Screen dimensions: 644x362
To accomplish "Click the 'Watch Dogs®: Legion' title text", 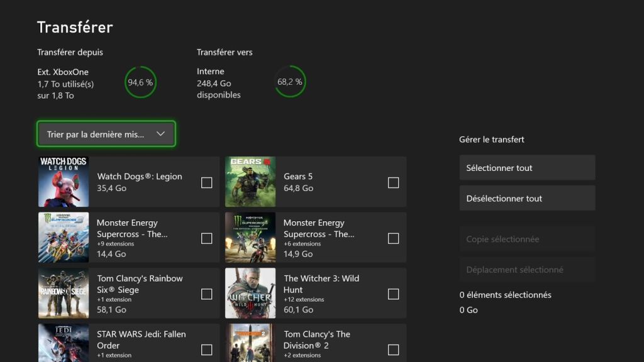I will tap(140, 177).
